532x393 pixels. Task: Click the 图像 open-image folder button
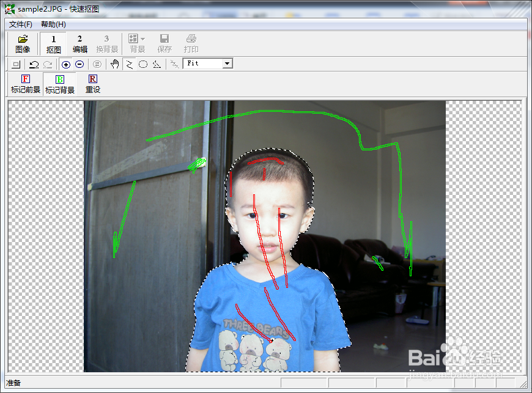click(23, 44)
